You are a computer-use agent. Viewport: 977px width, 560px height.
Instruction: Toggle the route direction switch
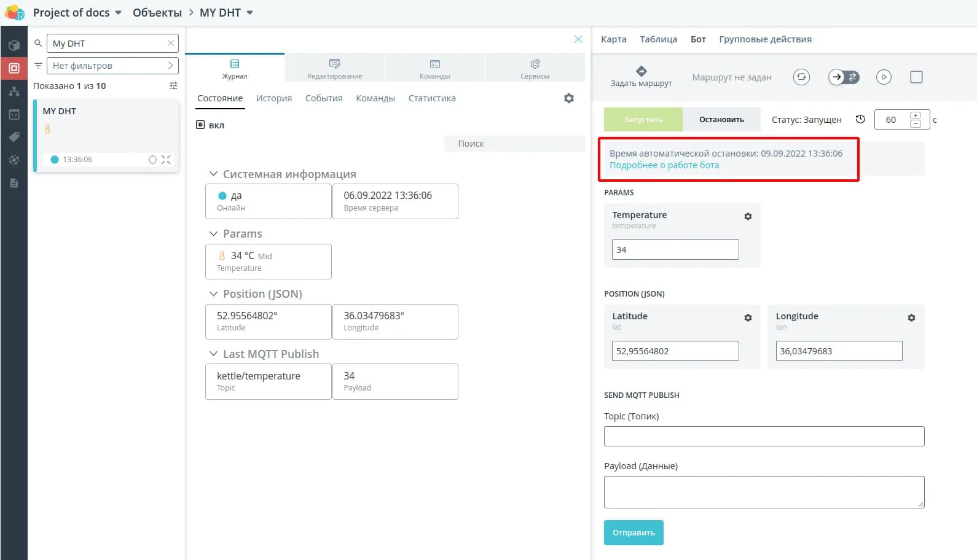tap(844, 77)
